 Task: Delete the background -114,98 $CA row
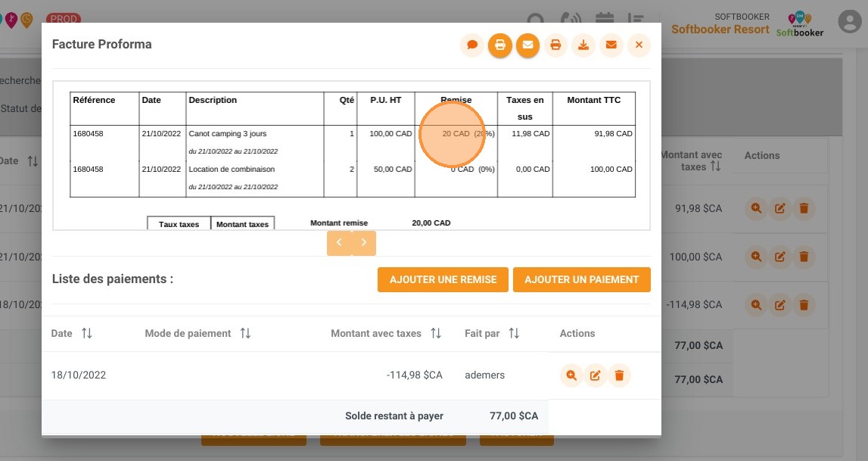click(x=804, y=304)
